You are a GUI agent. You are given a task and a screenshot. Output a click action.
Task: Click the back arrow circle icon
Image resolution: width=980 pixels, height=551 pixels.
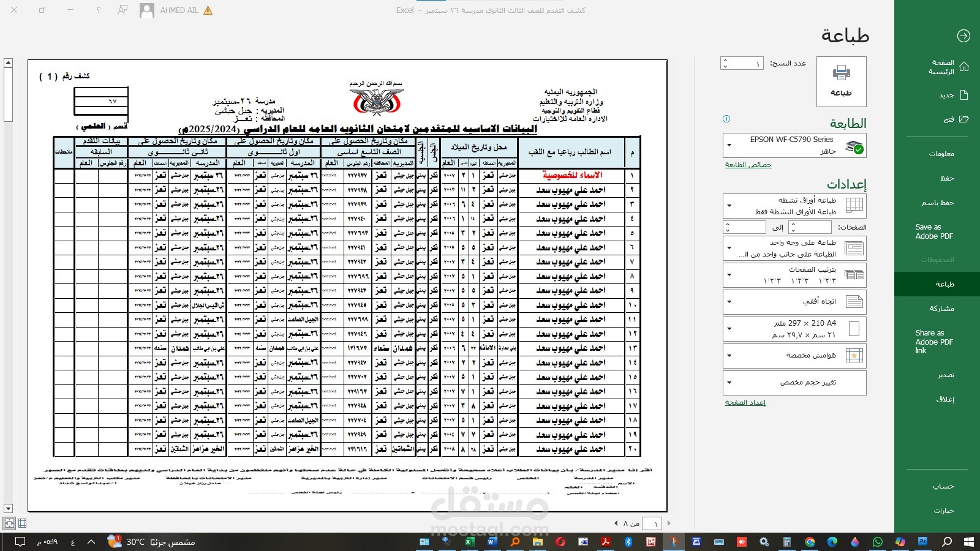(963, 36)
